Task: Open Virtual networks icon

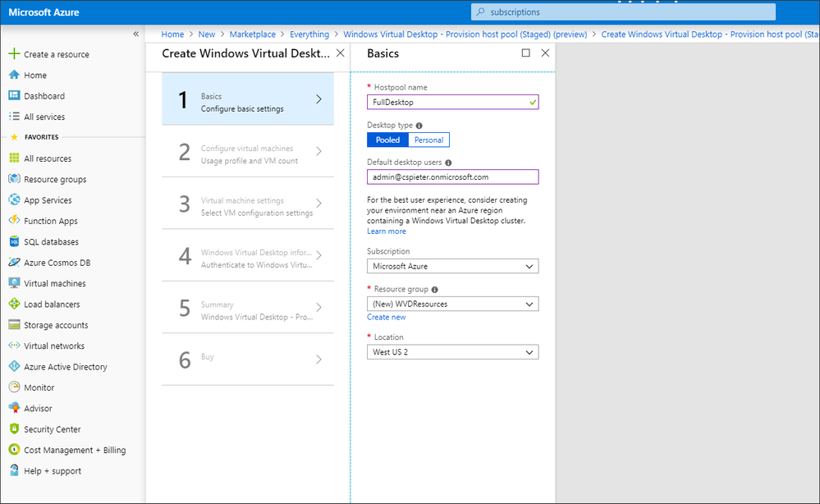Action: tap(14, 346)
